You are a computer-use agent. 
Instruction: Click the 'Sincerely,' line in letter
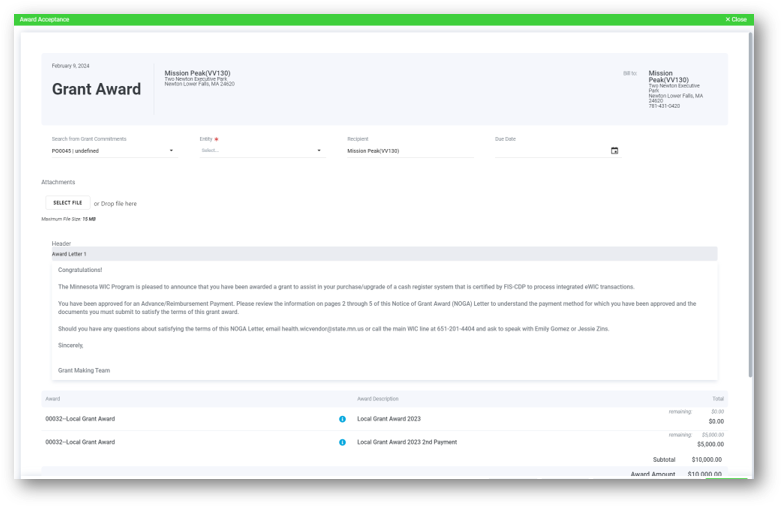(x=71, y=345)
